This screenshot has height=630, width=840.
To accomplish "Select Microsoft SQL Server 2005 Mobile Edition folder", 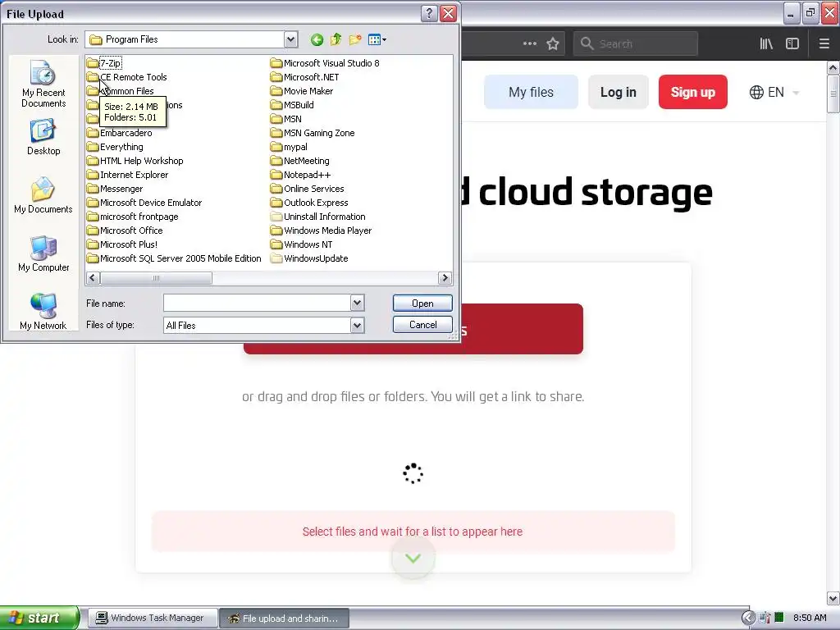I will pyautogui.click(x=174, y=258).
